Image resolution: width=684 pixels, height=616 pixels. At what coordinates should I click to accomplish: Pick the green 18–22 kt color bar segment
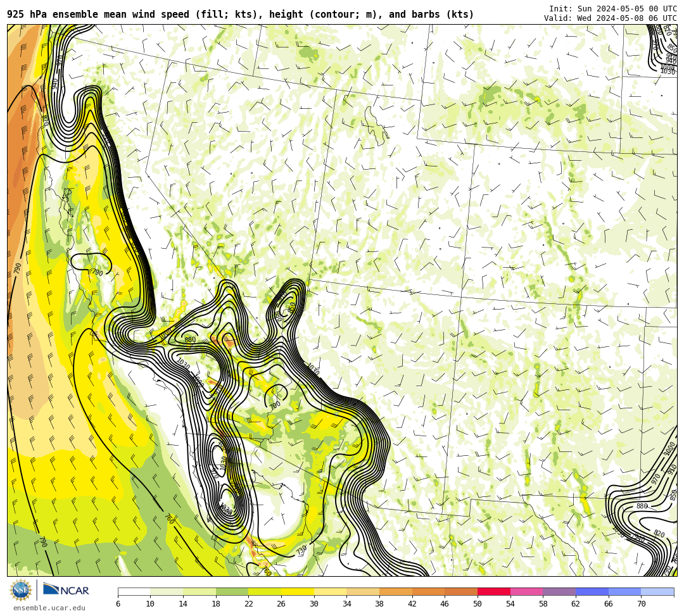232,591
